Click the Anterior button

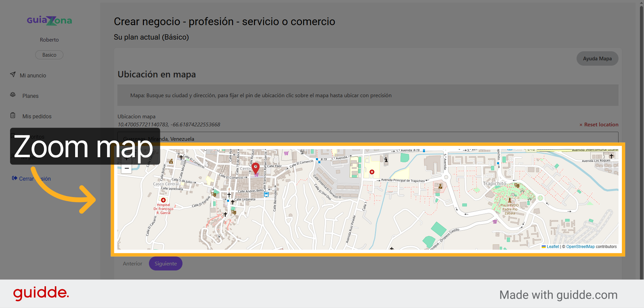click(132, 263)
